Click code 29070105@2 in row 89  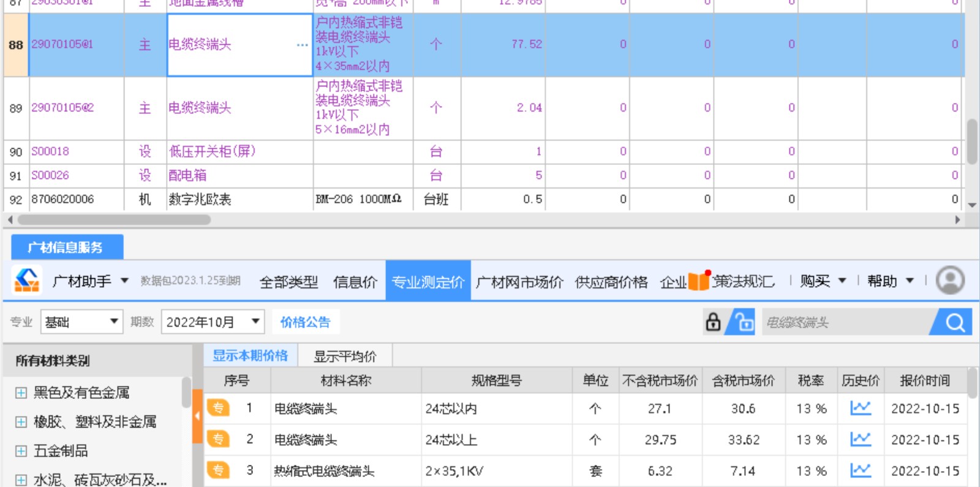62,108
